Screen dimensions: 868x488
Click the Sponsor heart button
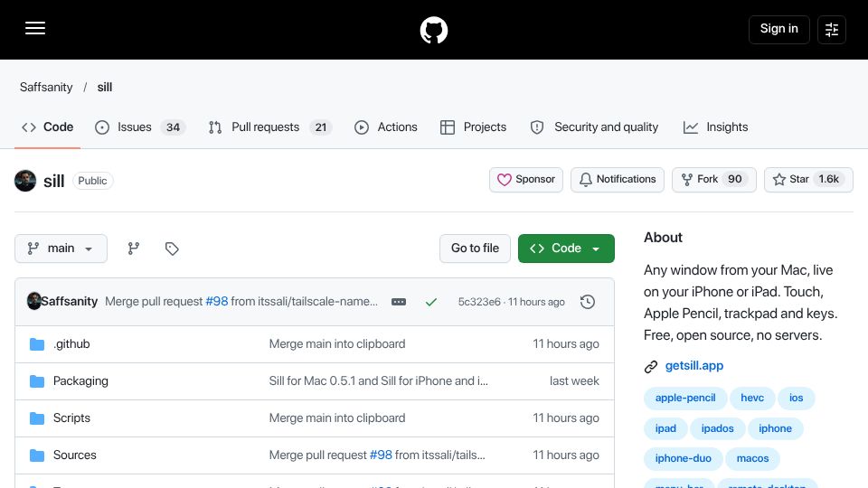526,180
